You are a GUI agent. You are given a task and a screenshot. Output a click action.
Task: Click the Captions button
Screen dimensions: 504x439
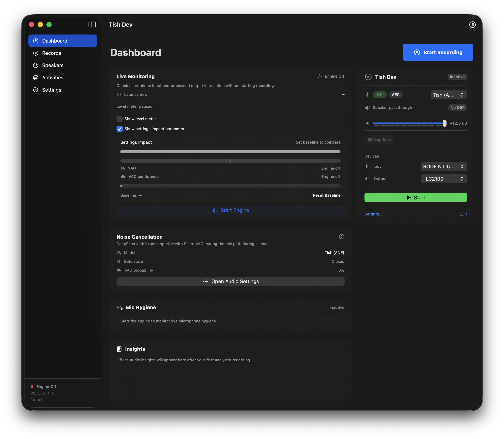point(379,140)
